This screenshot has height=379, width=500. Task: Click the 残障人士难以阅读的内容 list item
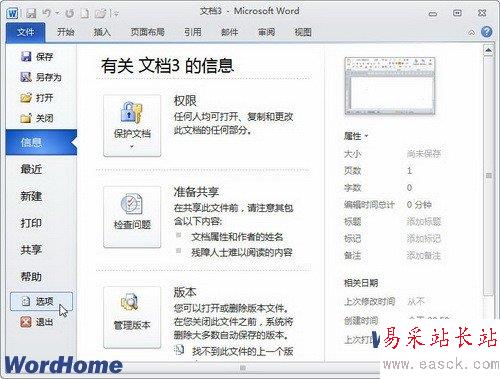[242, 252]
